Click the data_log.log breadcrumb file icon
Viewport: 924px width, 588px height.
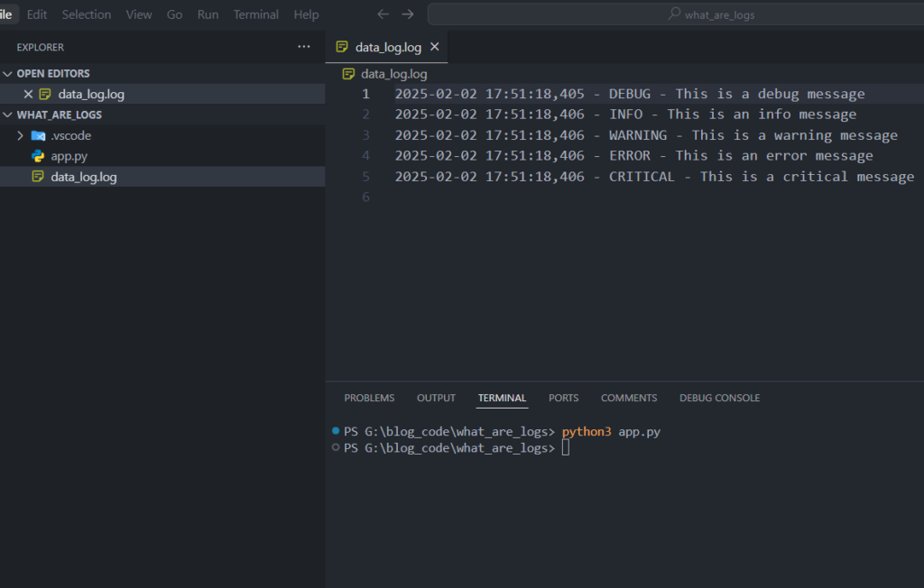(x=348, y=74)
